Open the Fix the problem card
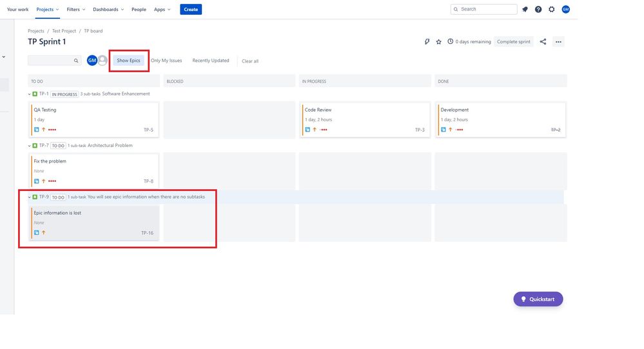Screen dimensions: 644x349 point(94,171)
